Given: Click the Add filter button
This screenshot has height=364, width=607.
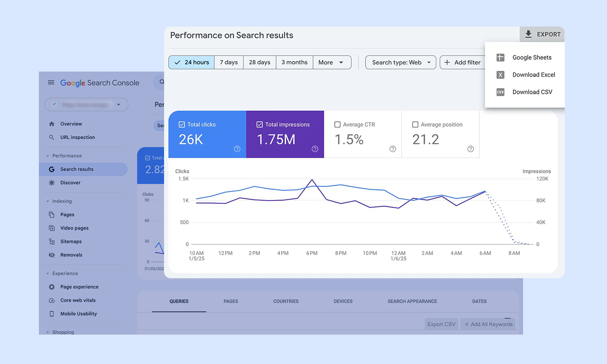Looking at the screenshot, I should (462, 63).
